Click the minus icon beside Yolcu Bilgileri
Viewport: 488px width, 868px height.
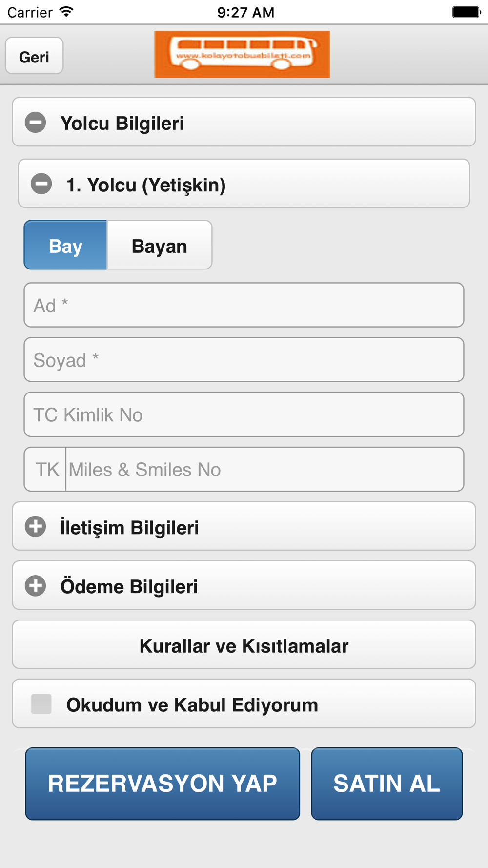[x=36, y=122]
